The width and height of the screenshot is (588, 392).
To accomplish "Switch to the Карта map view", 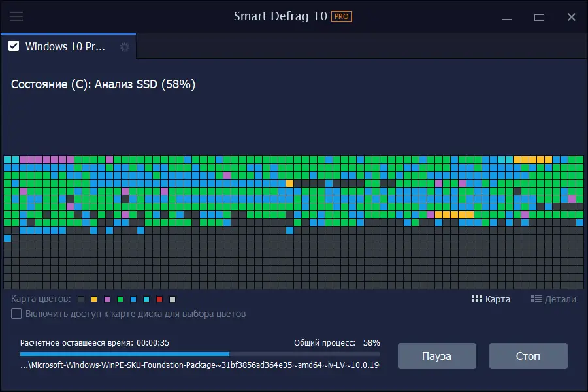I will coord(491,299).
